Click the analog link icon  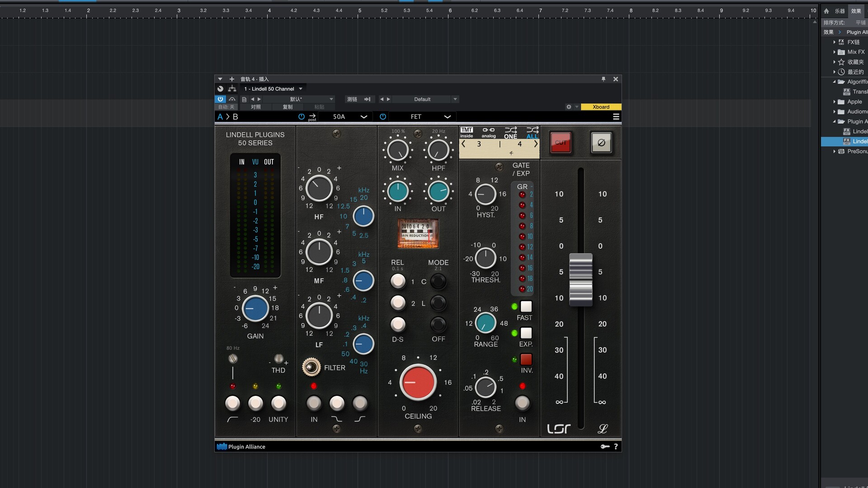489,132
